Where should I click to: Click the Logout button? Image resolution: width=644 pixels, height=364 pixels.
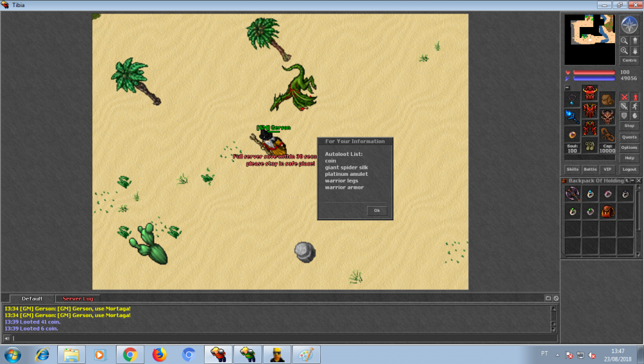[629, 169]
